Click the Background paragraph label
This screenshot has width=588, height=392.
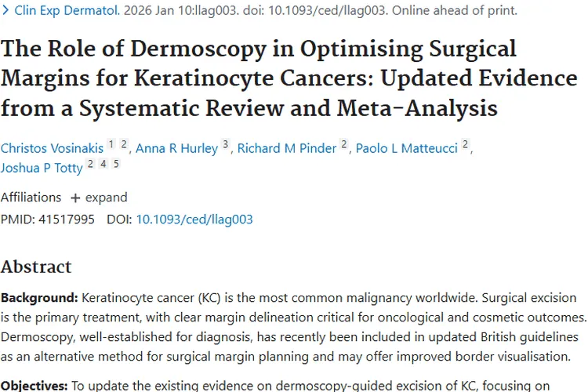[39, 299]
